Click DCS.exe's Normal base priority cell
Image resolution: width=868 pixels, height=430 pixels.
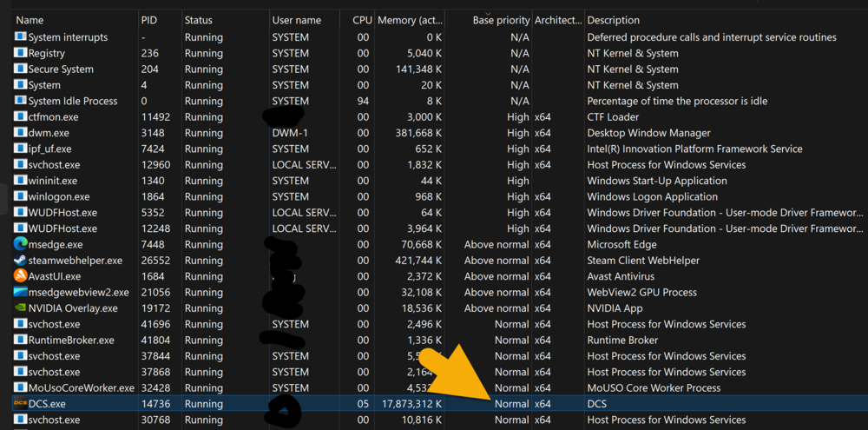[x=512, y=404]
